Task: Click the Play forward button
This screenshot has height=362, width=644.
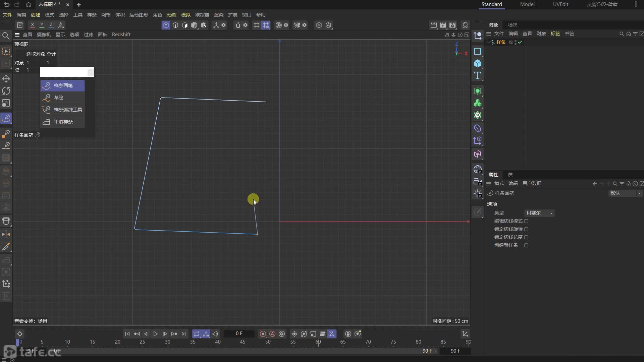Action: (x=155, y=334)
